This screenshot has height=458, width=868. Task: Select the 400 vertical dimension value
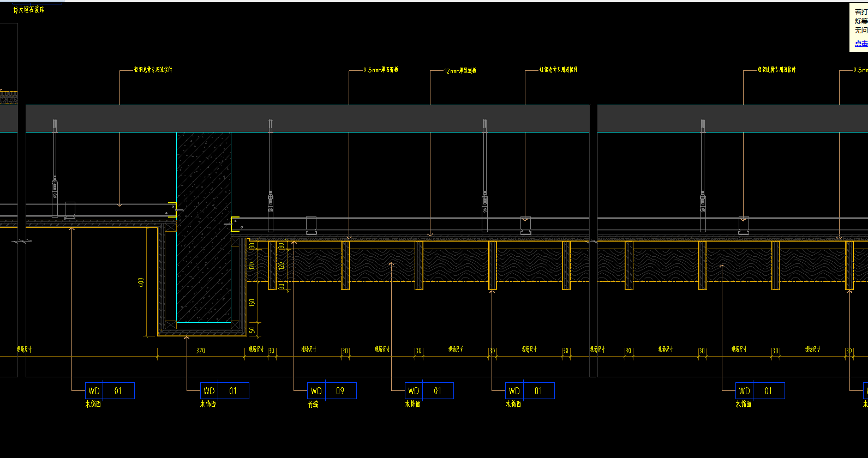point(141,282)
